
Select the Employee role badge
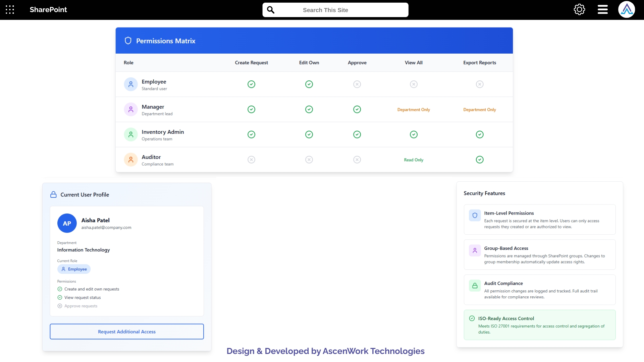(x=73, y=269)
